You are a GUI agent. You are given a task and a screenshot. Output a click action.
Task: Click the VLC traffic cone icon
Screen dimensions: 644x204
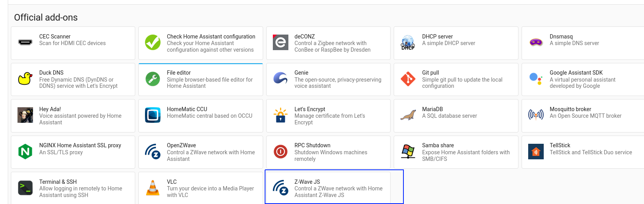(153, 188)
